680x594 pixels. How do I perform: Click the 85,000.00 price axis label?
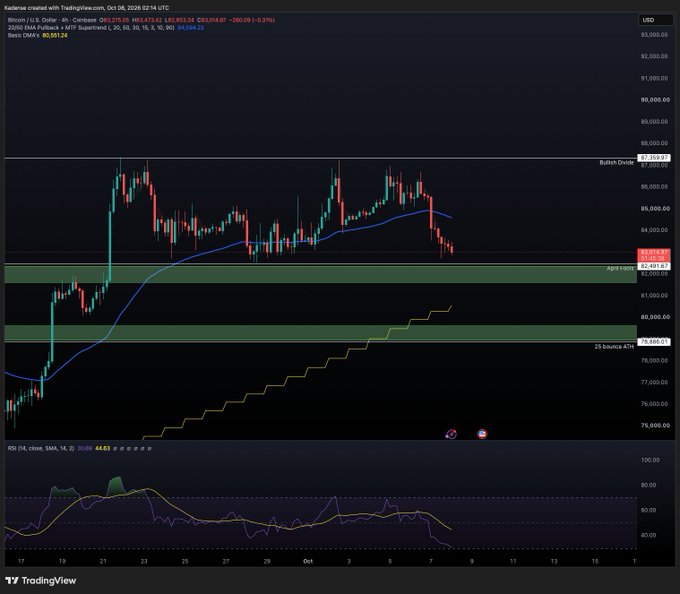655,209
